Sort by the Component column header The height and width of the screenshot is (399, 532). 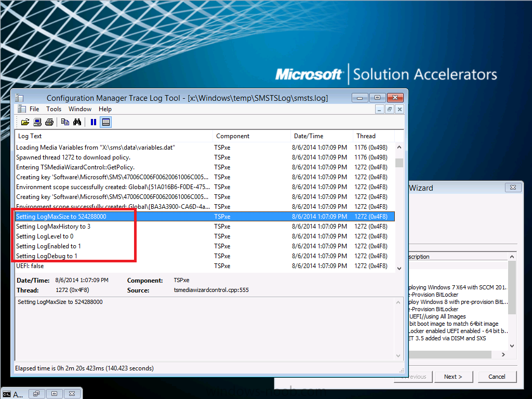251,136
